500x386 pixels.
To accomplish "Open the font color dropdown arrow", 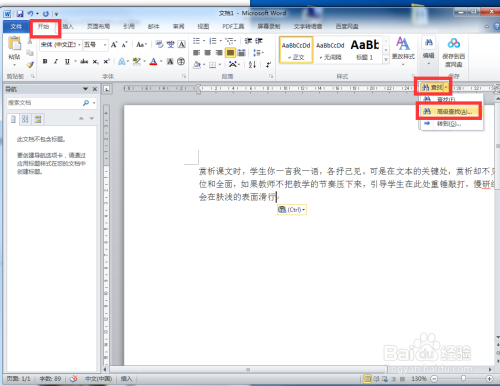I will point(161,62).
